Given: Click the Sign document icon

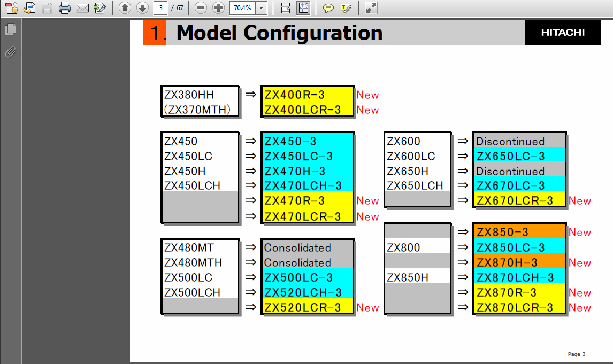Looking at the screenshot, I should [100, 8].
